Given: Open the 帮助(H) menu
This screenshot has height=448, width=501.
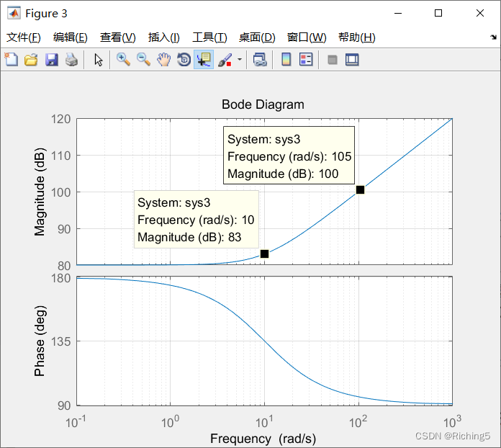Looking at the screenshot, I should pyautogui.click(x=356, y=37).
